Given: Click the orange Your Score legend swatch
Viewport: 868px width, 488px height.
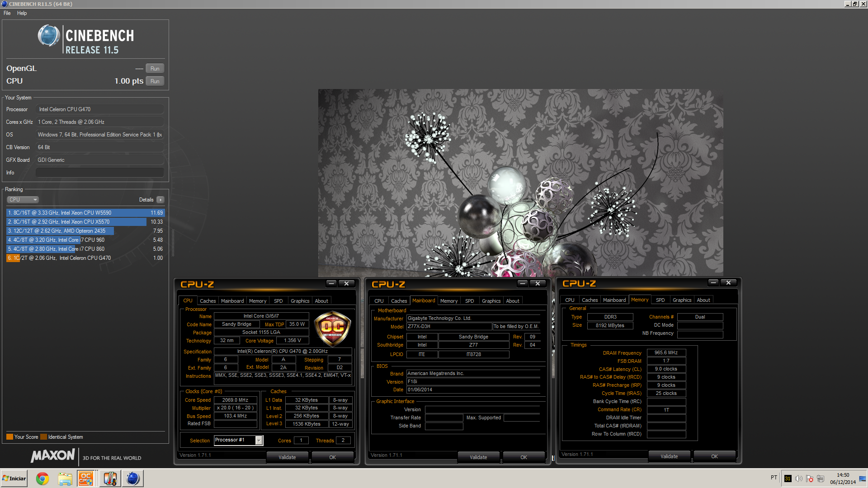Looking at the screenshot, I should point(9,437).
